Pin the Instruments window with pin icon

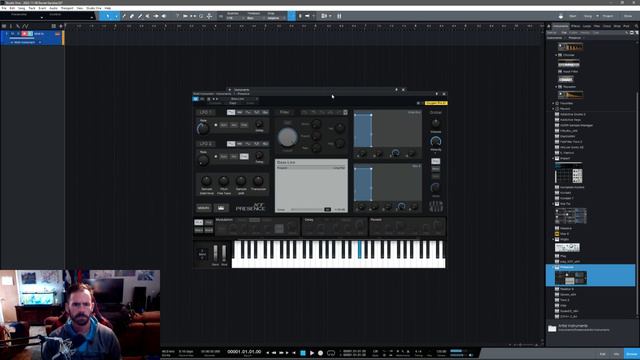coord(396,89)
